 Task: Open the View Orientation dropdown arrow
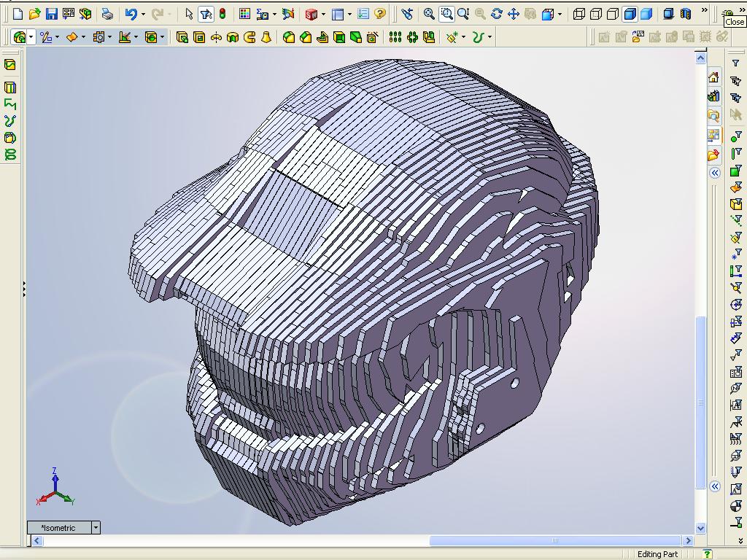pyautogui.click(x=560, y=15)
